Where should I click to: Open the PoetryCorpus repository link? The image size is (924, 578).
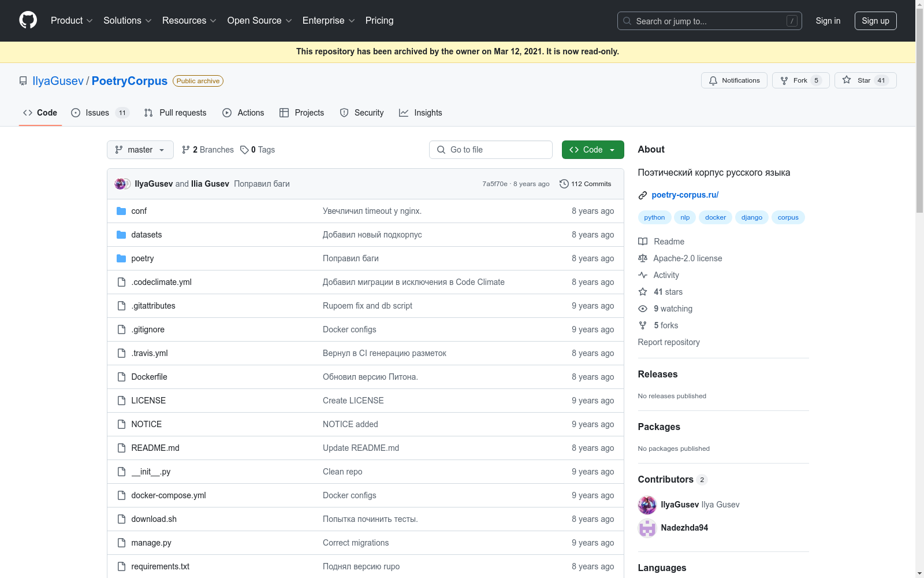[129, 81]
